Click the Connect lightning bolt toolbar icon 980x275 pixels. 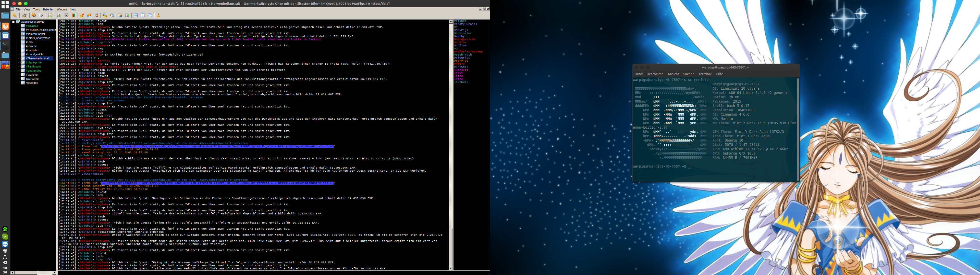15,16
